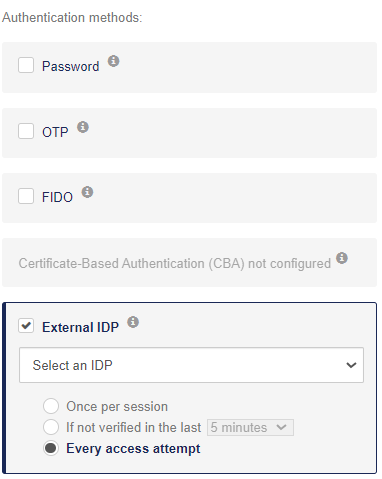Viewport: 382px width, 479px height.
Task: Click the CBA not configured text
Action: (175, 264)
